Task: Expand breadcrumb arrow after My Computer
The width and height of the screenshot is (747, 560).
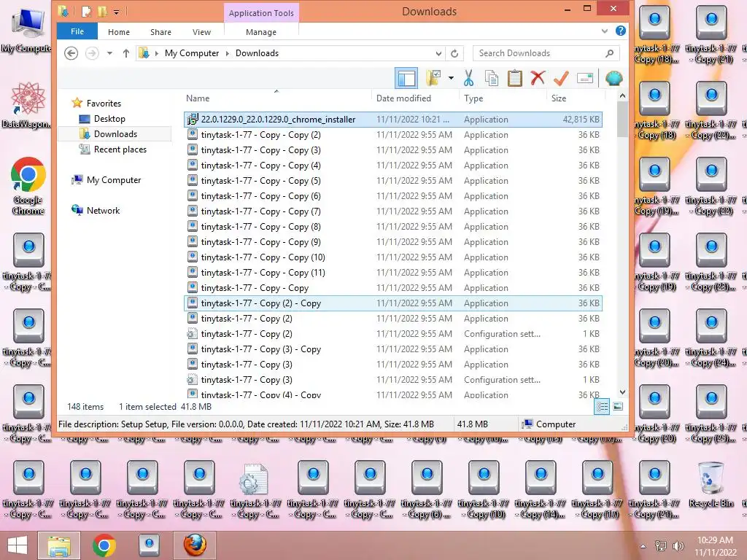Action: [228, 53]
